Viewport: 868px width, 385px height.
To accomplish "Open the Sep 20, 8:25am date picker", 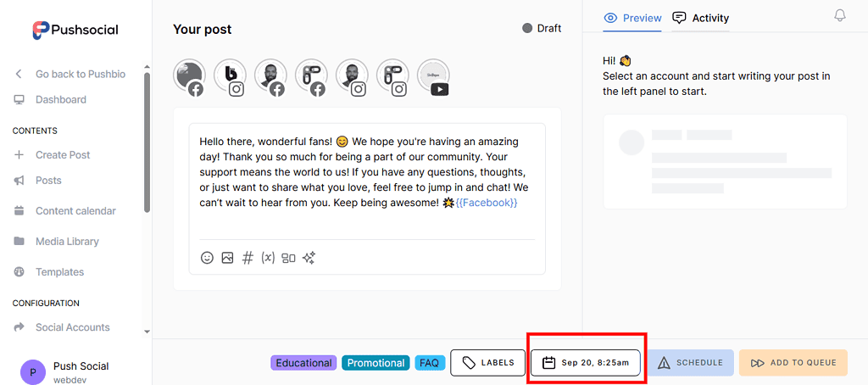I will click(586, 362).
